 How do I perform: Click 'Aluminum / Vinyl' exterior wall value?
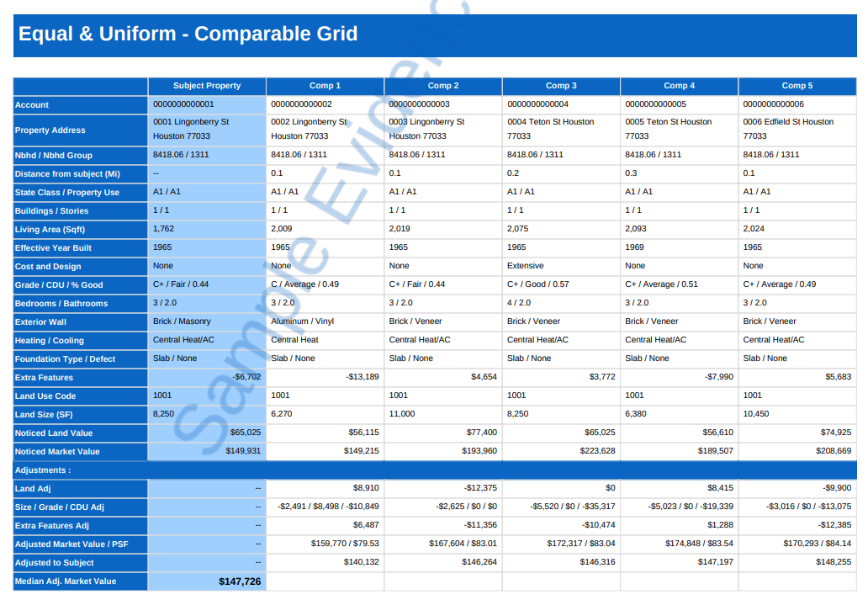pos(302,322)
